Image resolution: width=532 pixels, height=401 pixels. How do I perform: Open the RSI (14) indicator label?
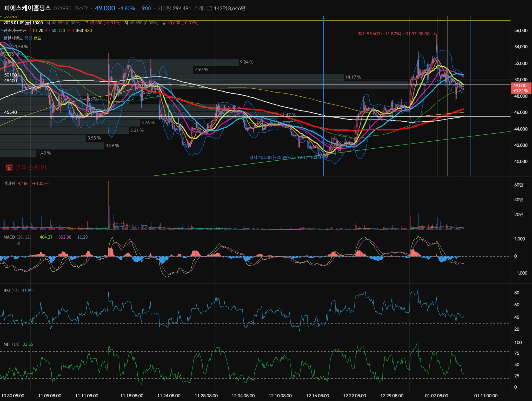11,291
